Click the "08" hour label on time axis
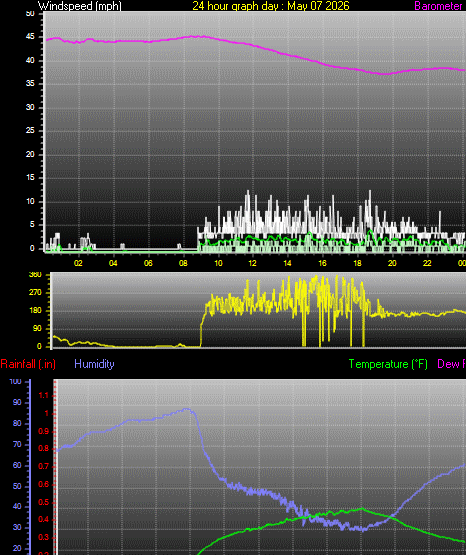Image resolution: width=466 pixels, height=555 pixels. tap(183, 263)
